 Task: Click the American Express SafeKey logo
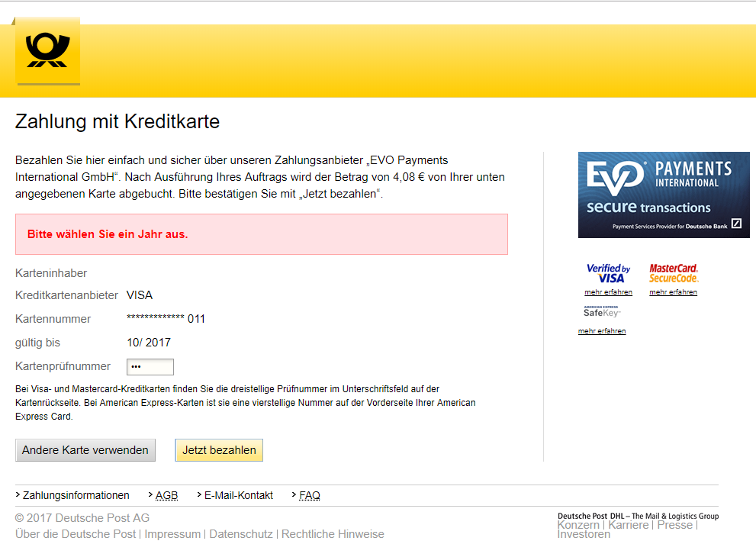(x=602, y=311)
